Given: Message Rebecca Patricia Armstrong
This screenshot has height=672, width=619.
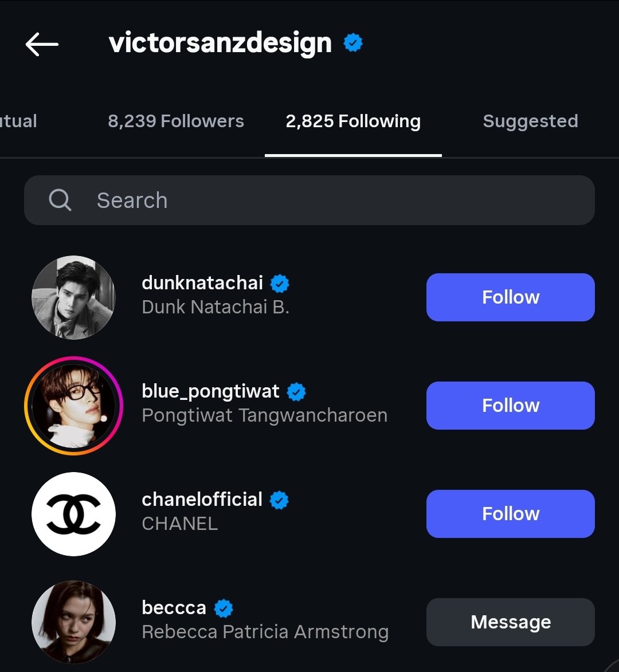Looking at the screenshot, I should pos(510,622).
